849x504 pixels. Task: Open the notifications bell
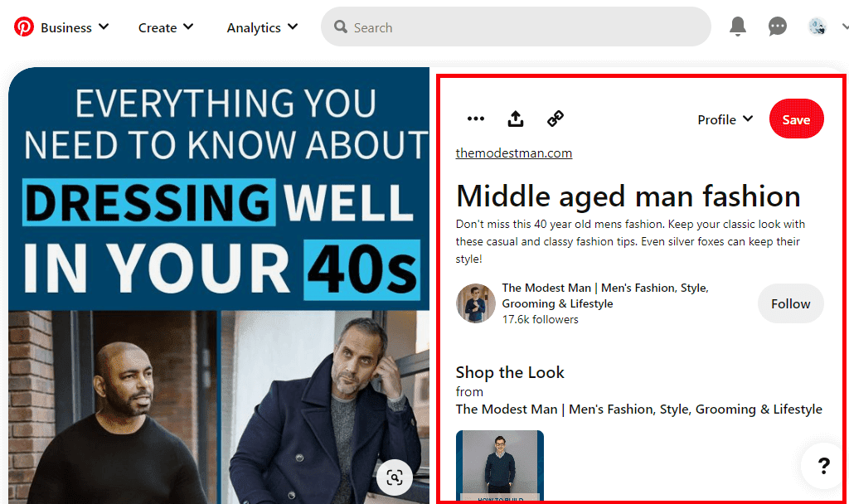pos(737,27)
